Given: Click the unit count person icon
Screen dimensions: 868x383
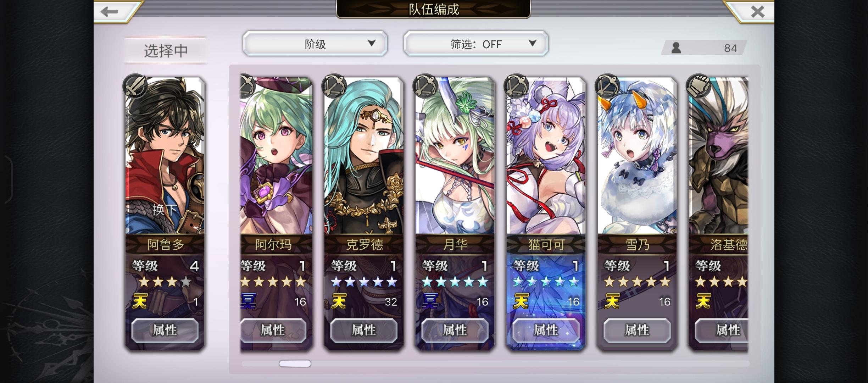Looking at the screenshot, I should [x=676, y=48].
